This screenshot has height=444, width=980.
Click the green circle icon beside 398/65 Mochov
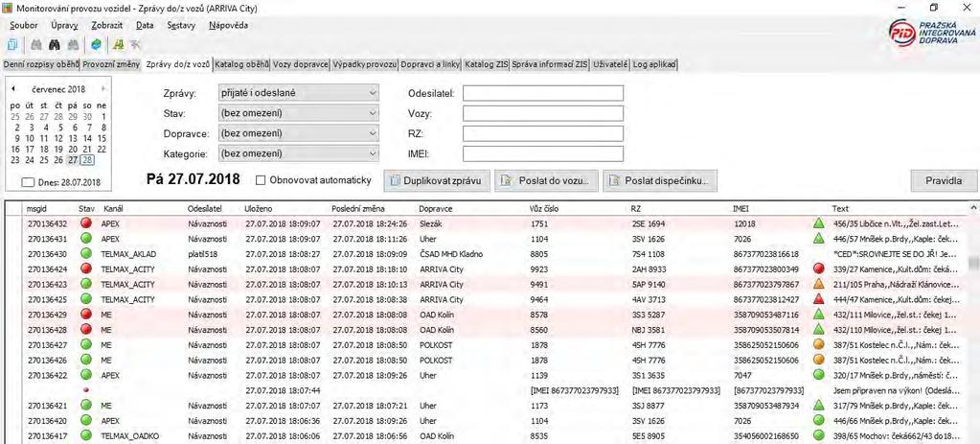click(819, 435)
